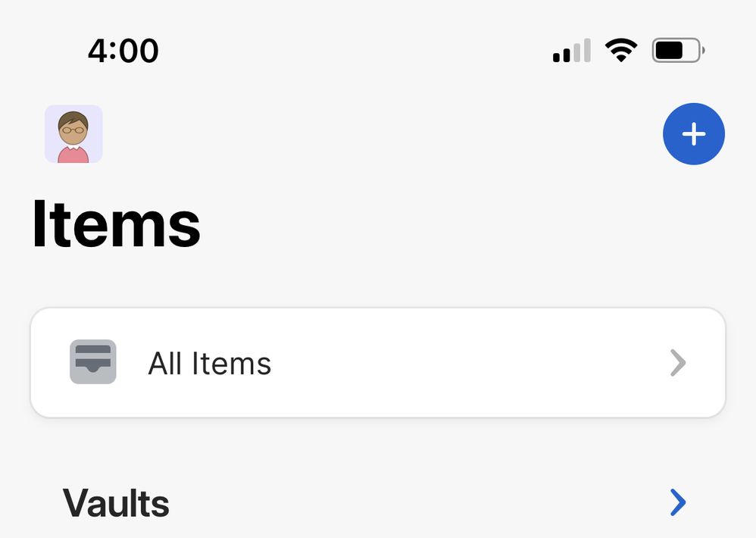
Task: Switch accounts via the avatar thumbnail
Action: [x=73, y=134]
